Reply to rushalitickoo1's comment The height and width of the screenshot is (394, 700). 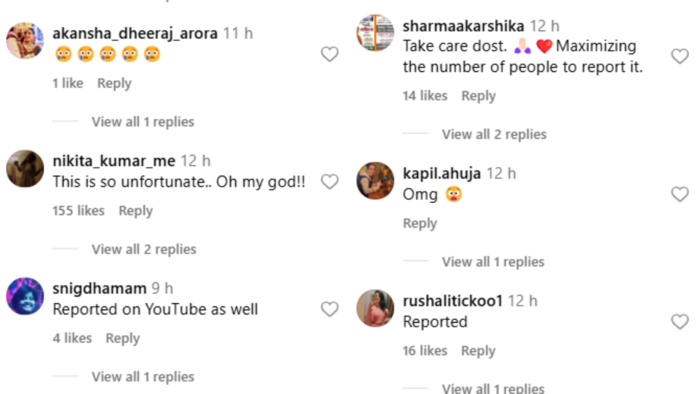tap(478, 351)
